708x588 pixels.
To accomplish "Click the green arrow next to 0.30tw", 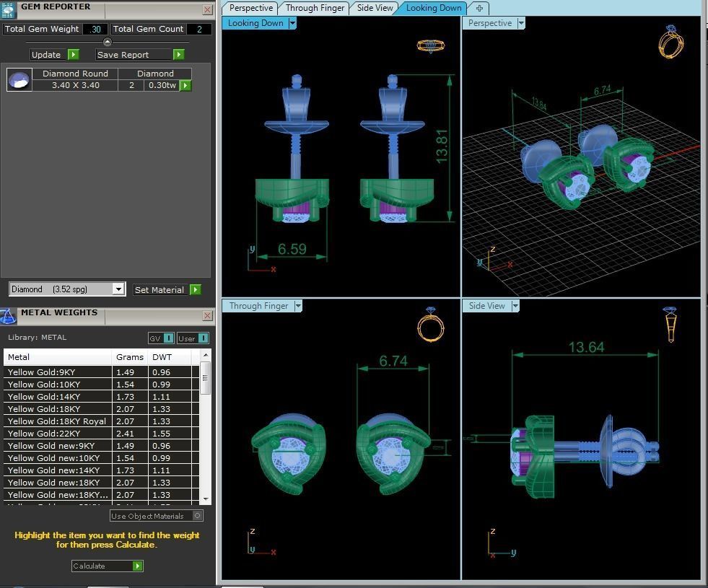I will pyautogui.click(x=185, y=85).
